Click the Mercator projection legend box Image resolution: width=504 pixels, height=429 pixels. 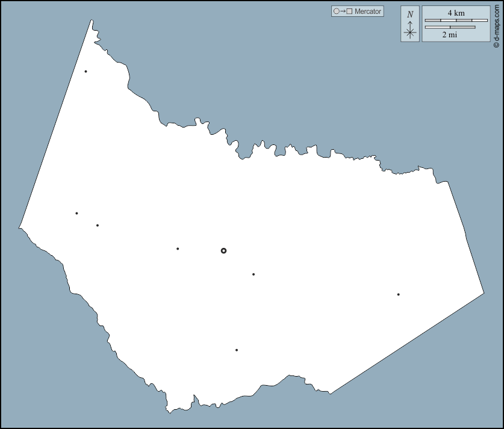point(357,11)
